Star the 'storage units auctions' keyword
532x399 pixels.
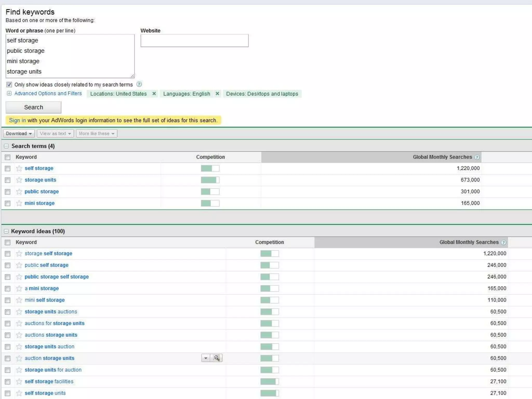[x=19, y=312]
